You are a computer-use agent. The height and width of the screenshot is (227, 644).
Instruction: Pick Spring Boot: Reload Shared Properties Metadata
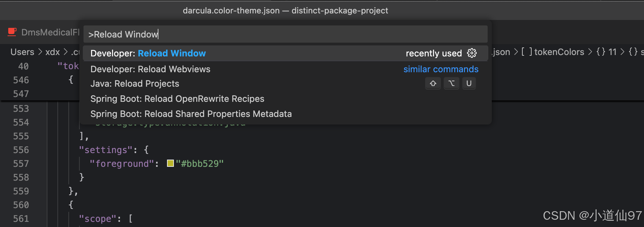191,114
